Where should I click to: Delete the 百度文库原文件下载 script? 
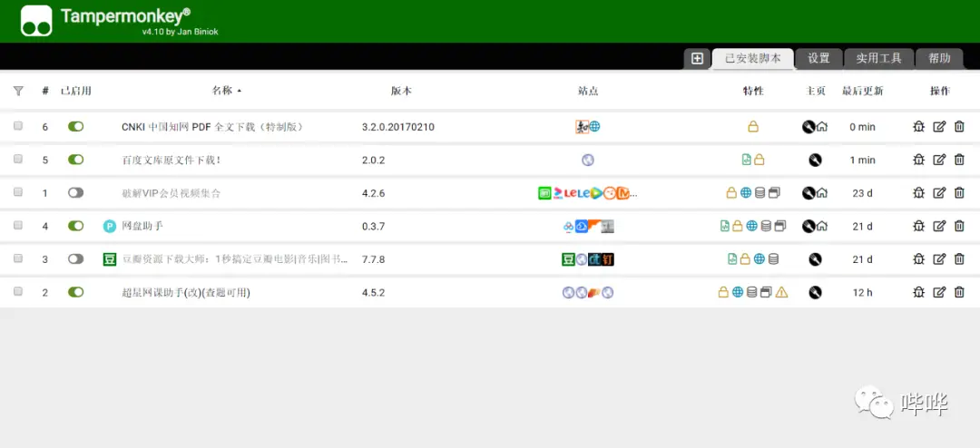tap(959, 160)
